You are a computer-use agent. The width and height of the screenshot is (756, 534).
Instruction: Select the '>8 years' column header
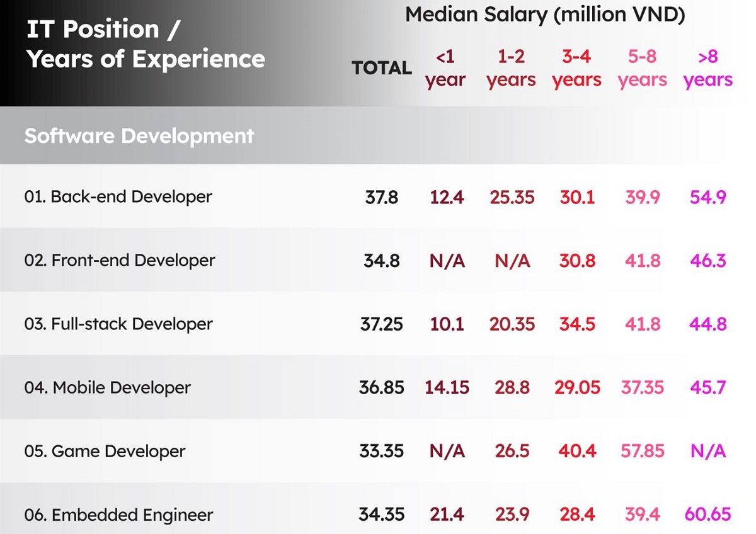pyautogui.click(x=708, y=69)
